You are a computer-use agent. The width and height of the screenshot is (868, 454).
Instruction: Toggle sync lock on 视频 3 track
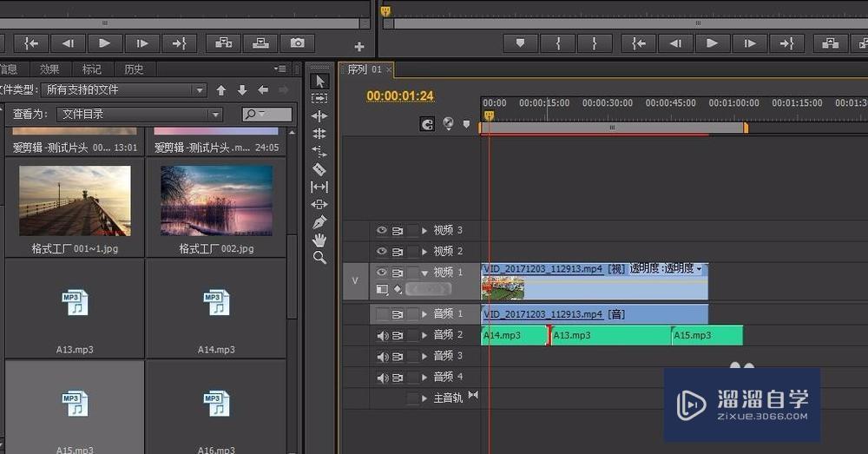click(398, 230)
